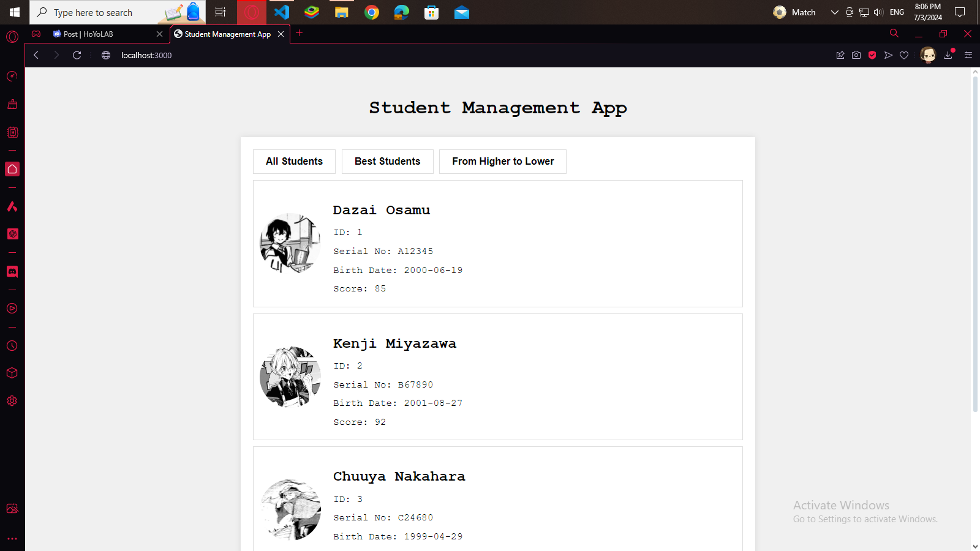Select the Best Students filter
Image resolution: width=980 pixels, height=551 pixels.
pyautogui.click(x=387, y=161)
